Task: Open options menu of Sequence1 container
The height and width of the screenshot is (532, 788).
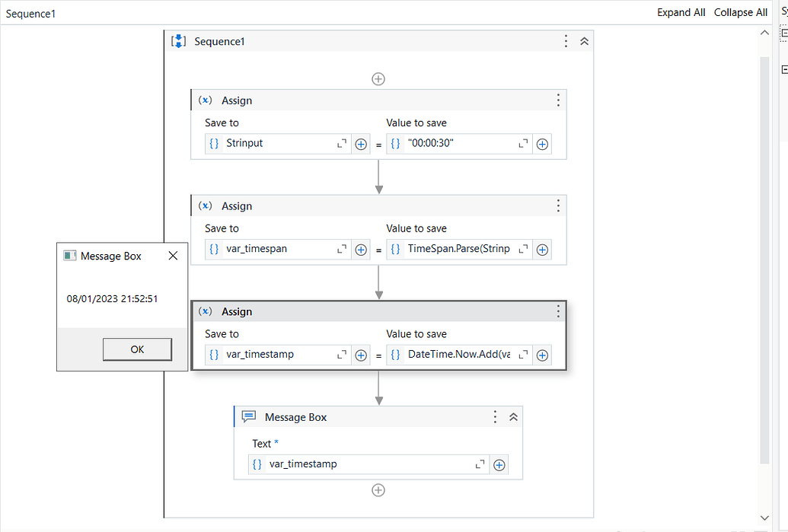Action: coord(566,41)
